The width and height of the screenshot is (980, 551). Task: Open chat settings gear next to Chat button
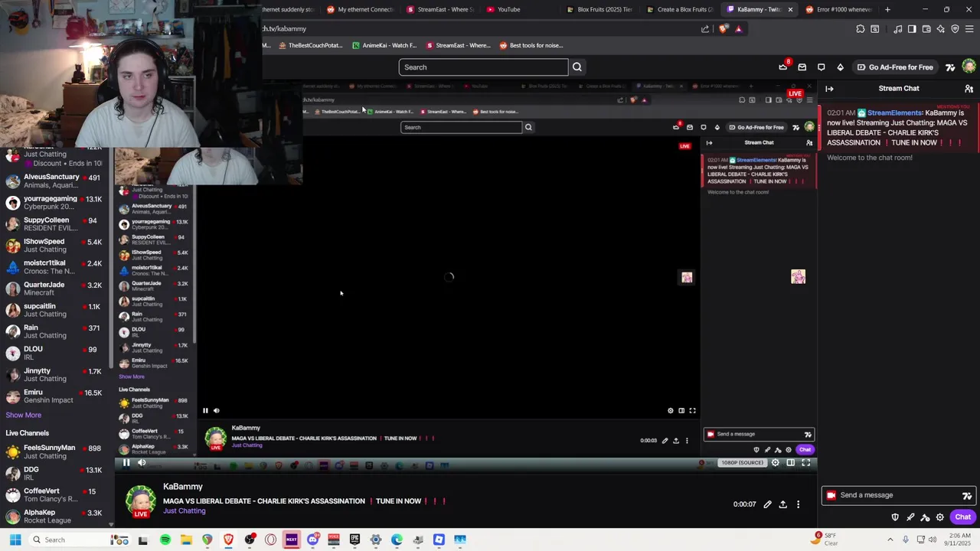point(940,517)
